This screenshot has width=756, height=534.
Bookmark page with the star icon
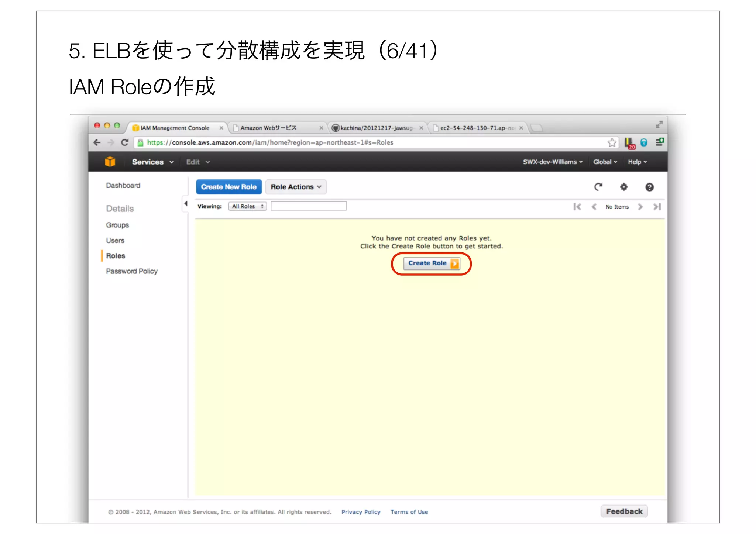pyautogui.click(x=612, y=142)
